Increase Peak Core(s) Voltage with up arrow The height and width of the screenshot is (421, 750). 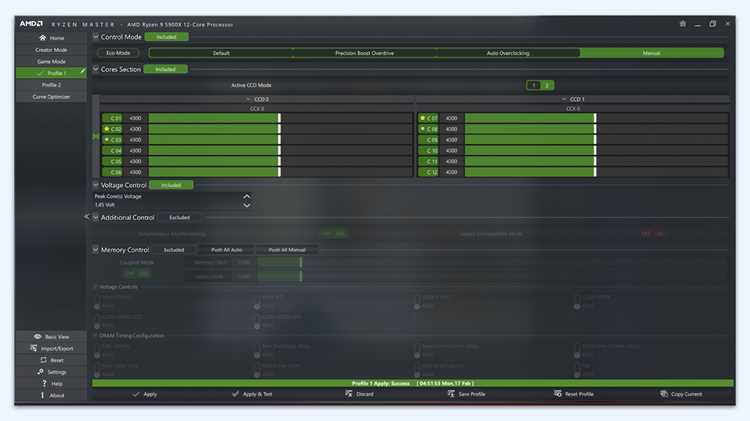[246, 197]
